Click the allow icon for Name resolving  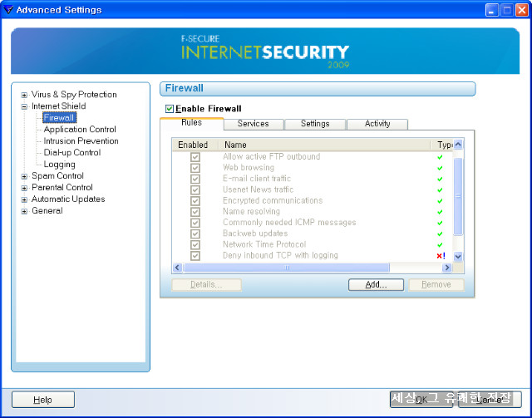440,212
